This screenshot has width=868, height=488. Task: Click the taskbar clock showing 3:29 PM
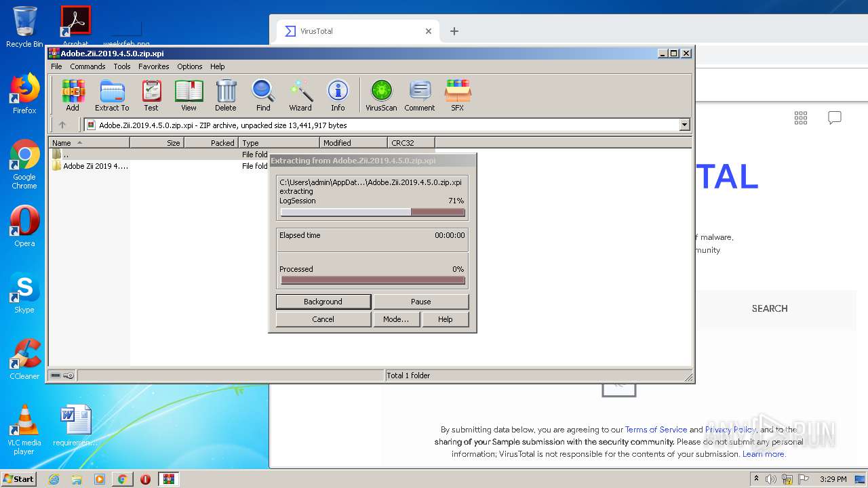833,479
